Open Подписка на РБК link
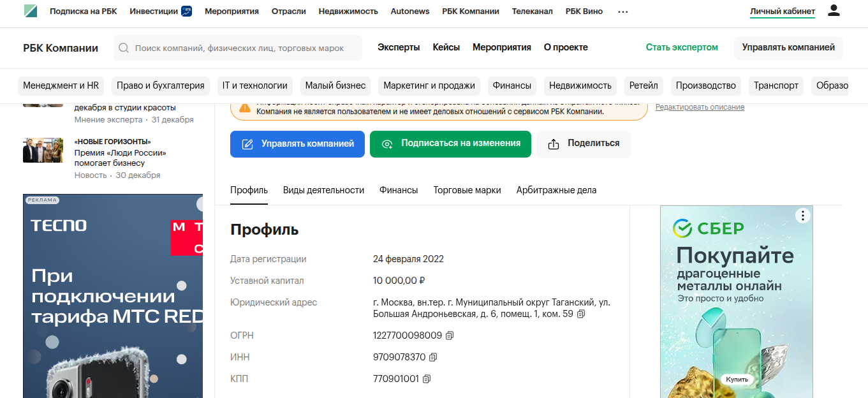This screenshot has width=868, height=398. [x=84, y=11]
